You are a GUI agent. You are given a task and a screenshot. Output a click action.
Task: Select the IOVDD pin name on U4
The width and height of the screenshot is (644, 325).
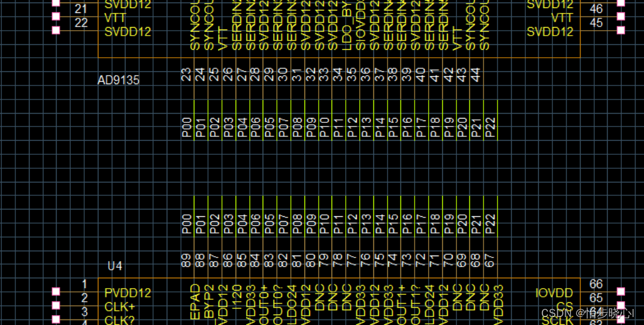[x=554, y=294]
